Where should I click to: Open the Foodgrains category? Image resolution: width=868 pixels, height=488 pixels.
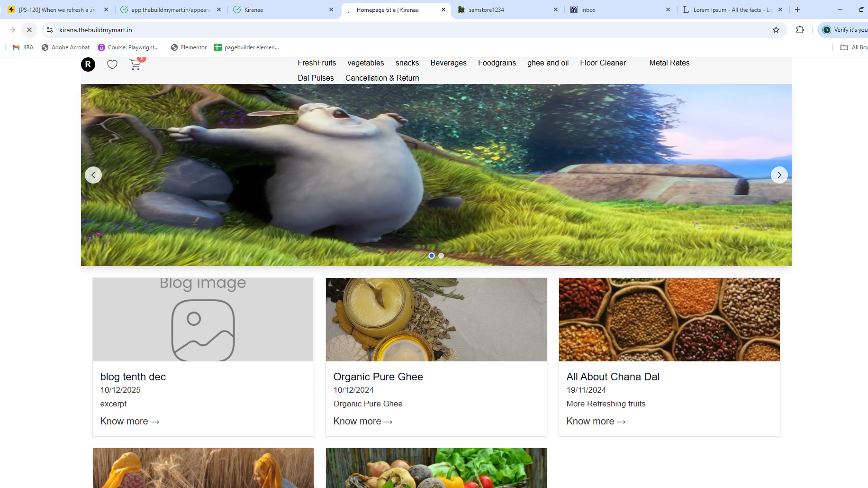(497, 63)
